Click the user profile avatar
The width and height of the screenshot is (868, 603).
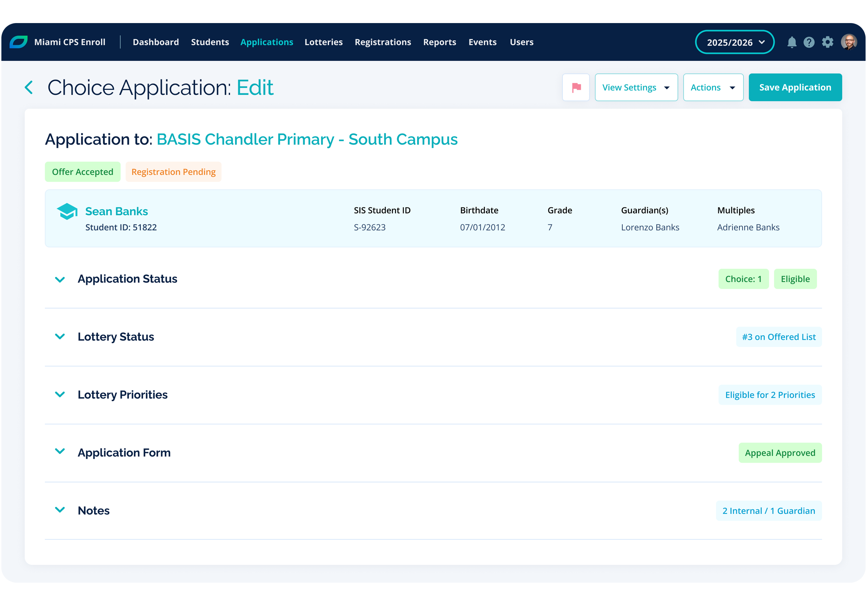click(x=848, y=42)
